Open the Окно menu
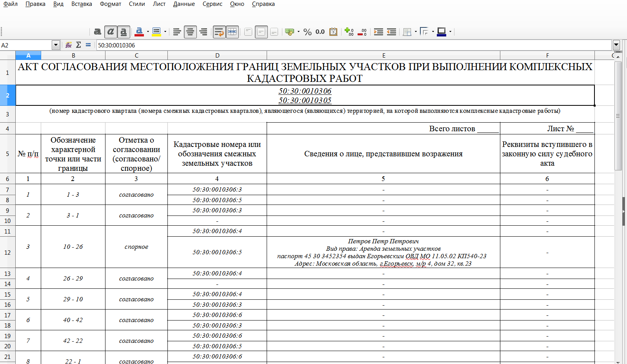 (237, 4)
